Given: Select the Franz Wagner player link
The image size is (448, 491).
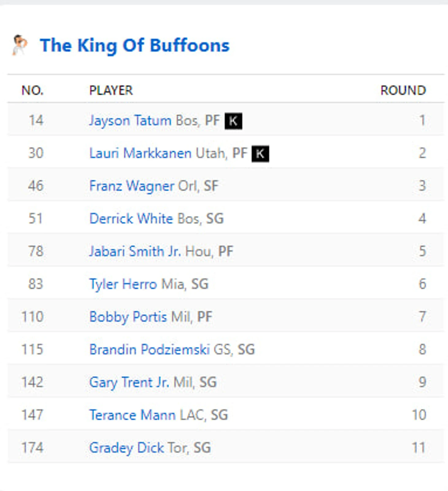Looking at the screenshot, I should (132, 186).
